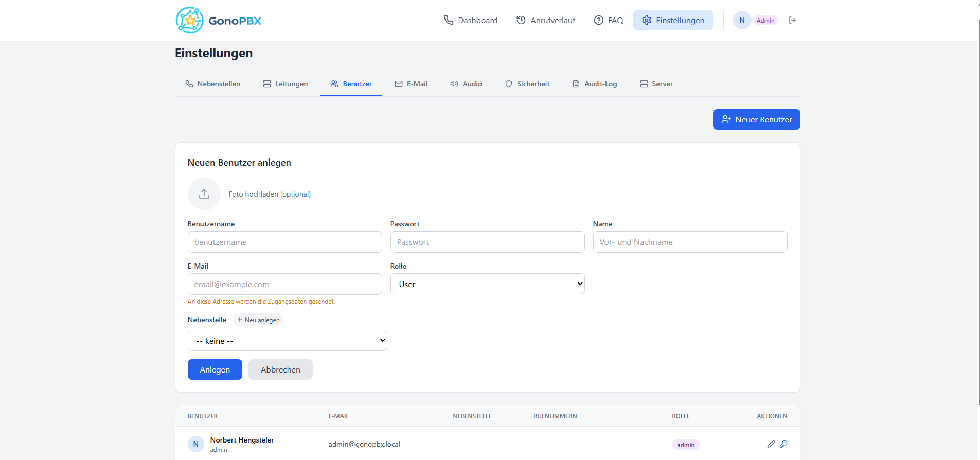Click the N avatar in top navigation
Viewport: 980px width, 460px height.
[742, 20]
